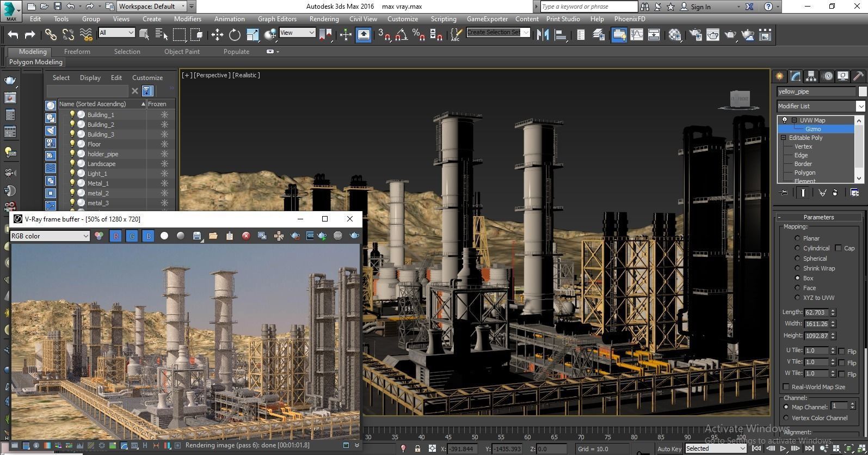Toggle red channel in V-Ray frame buffer
Screen dimensions: 868x455
(x=115, y=236)
